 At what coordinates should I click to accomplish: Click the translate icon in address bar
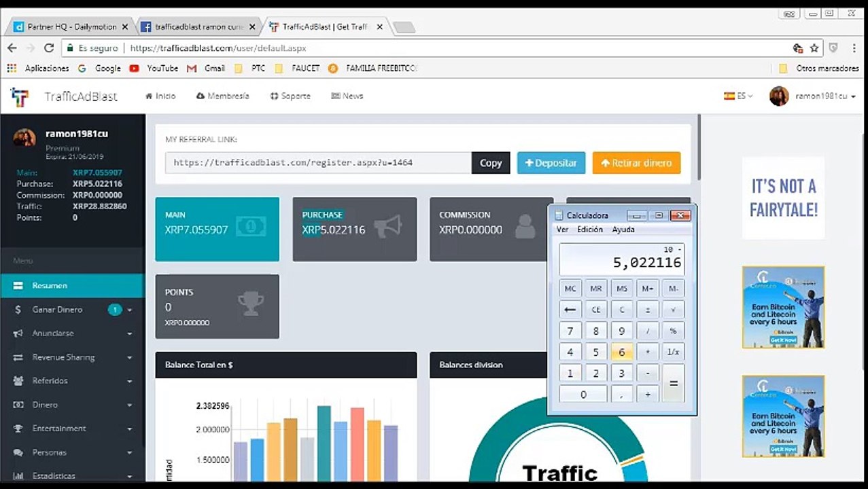tap(798, 48)
